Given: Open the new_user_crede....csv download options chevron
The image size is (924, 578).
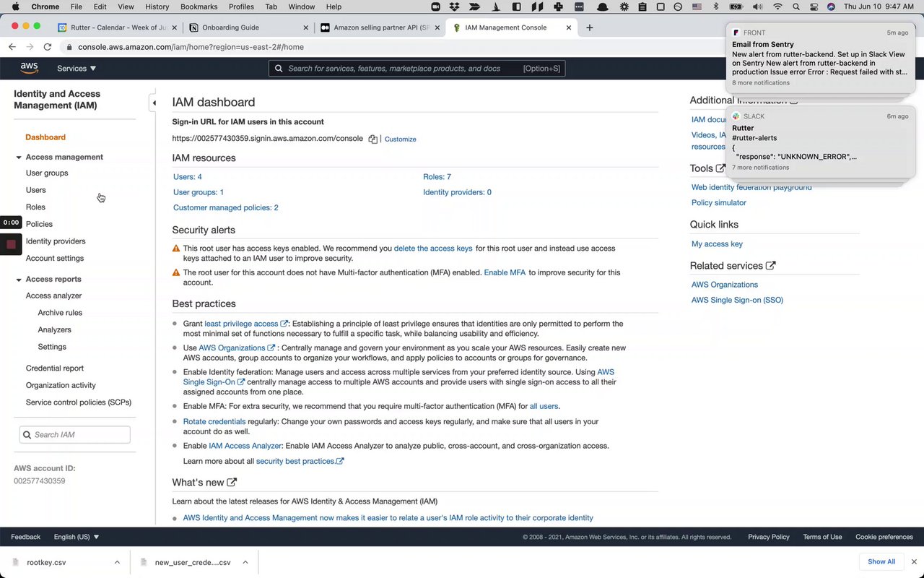Looking at the screenshot, I should 245,562.
